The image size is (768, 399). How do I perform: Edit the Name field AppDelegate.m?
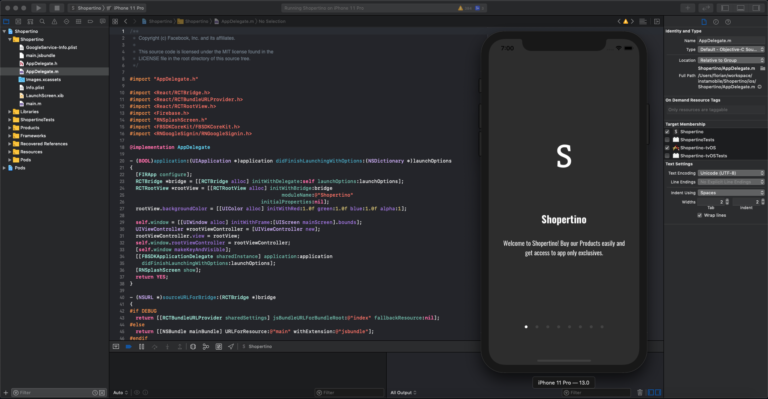tap(731, 41)
